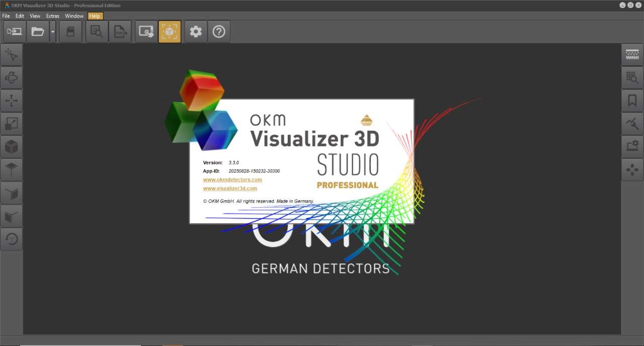The height and width of the screenshot is (346, 644).
Task: Expand the Window menu
Action: pos(74,16)
